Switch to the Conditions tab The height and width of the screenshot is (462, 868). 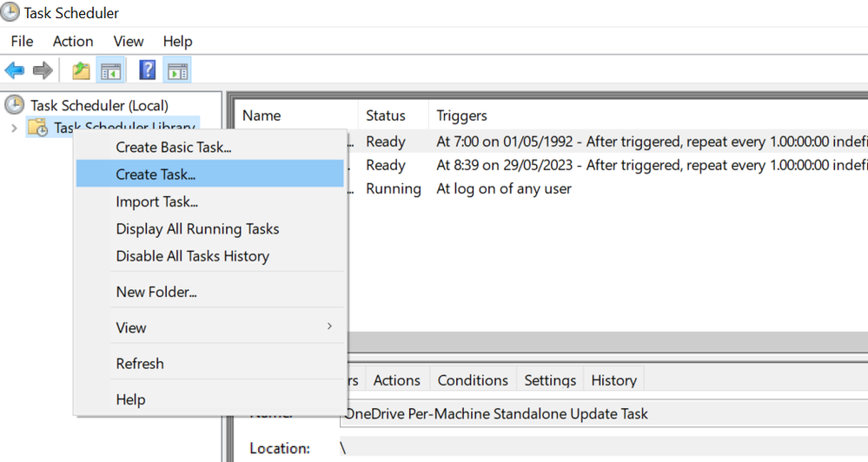point(473,380)
